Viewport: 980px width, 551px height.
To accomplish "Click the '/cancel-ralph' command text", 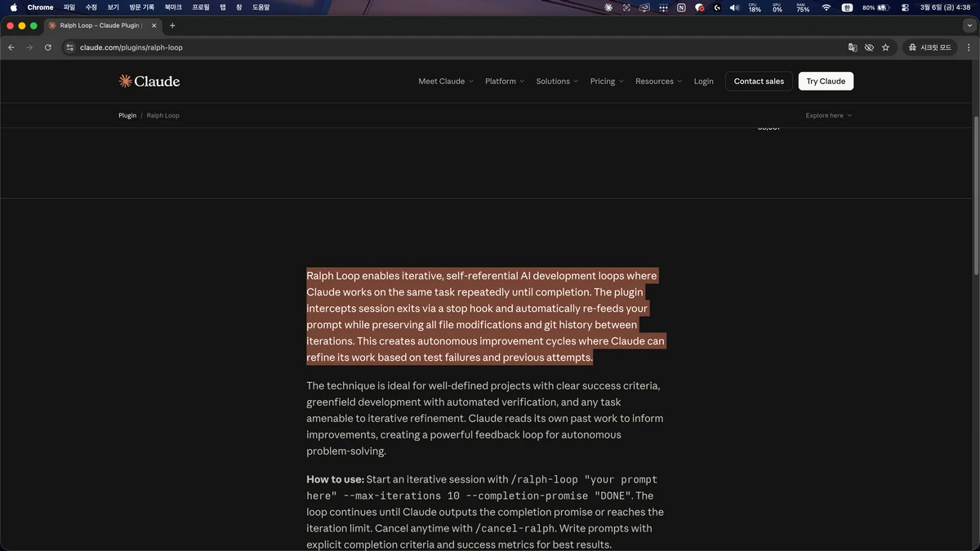I will tap(514, 528).
